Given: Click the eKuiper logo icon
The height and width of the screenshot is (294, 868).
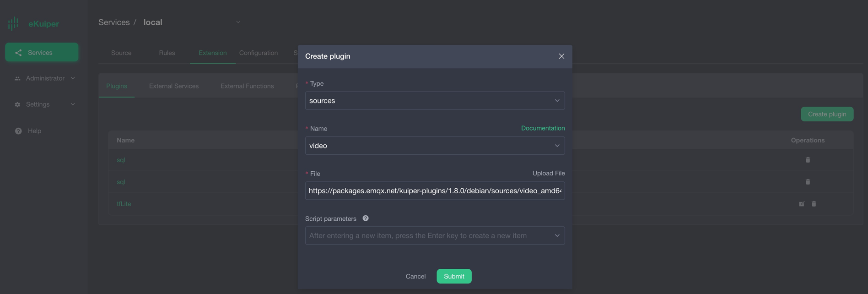Looking at the screenshot, I should pos(13,23).
